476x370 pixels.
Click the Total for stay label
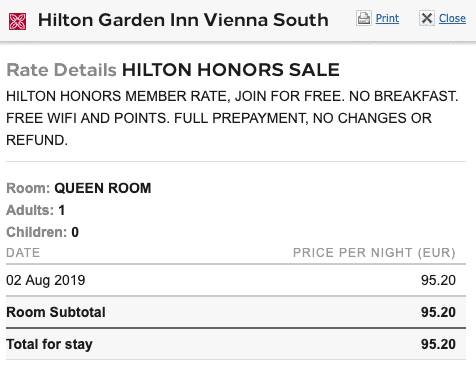tap(49, 344)
